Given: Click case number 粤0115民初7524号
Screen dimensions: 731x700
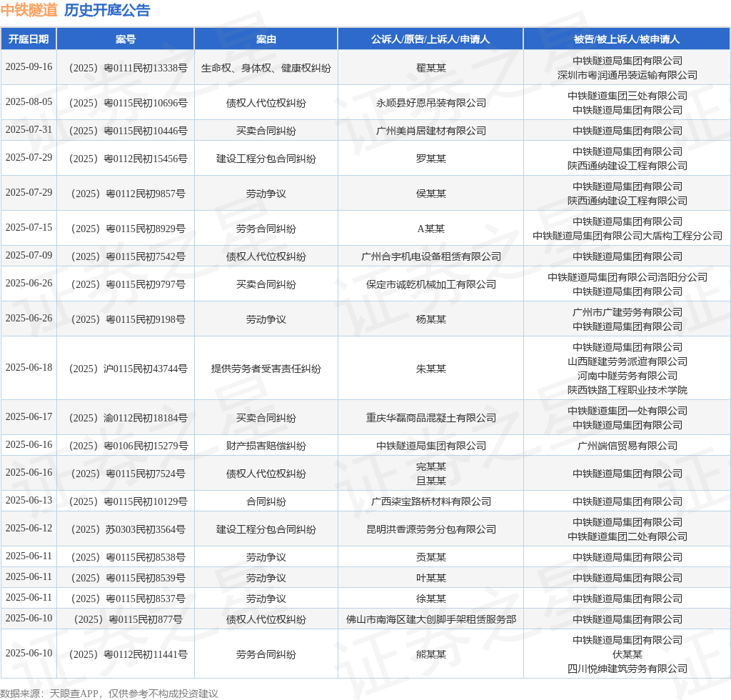Looking at the screenshot, I should pos(128,474).
